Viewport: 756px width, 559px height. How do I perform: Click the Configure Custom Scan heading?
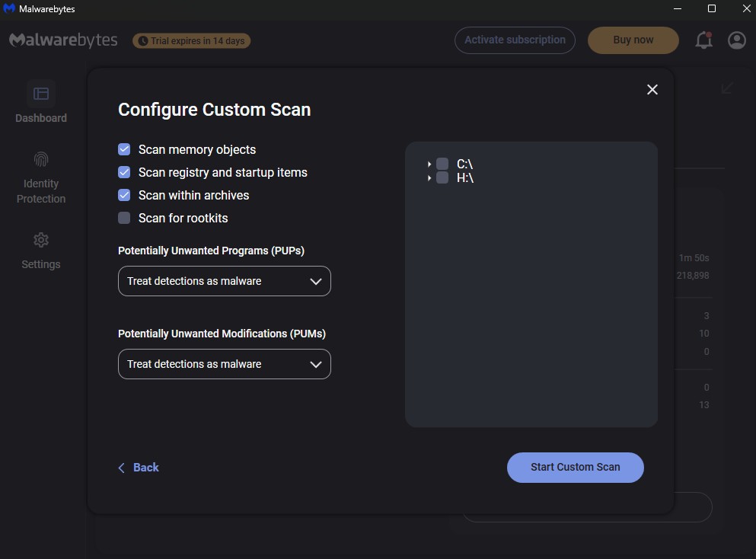pos(215,110)
